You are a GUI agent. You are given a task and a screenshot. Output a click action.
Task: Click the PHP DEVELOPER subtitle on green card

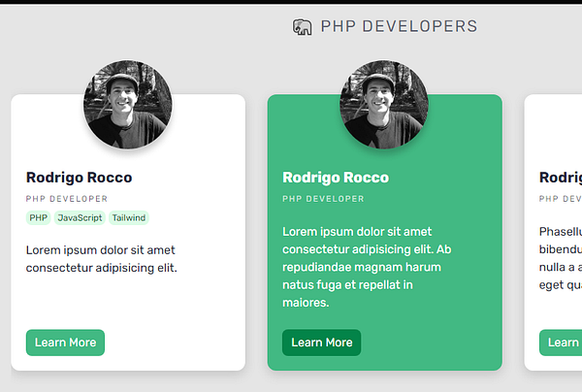click(x=323, y=199)
